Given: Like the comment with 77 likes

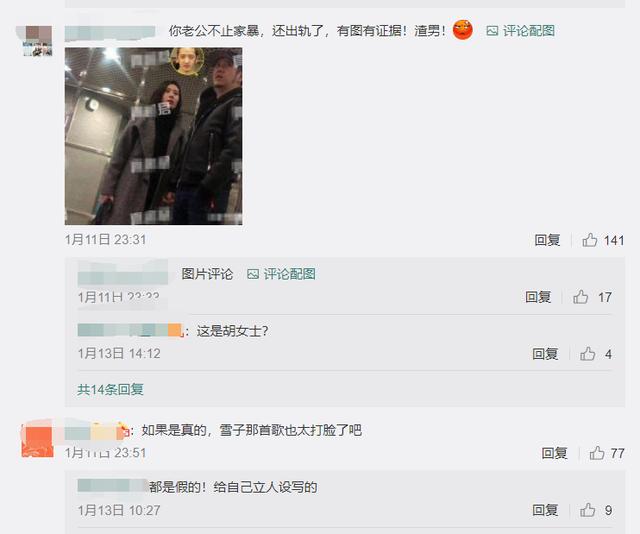Looking at the screenshot, I should coord(597,453).
